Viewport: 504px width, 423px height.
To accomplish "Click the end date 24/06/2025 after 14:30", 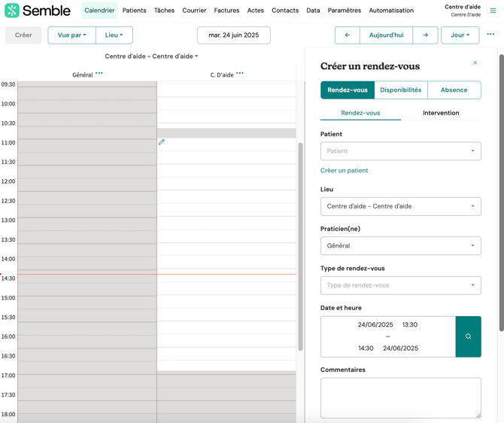I will [x=400, y=348].
